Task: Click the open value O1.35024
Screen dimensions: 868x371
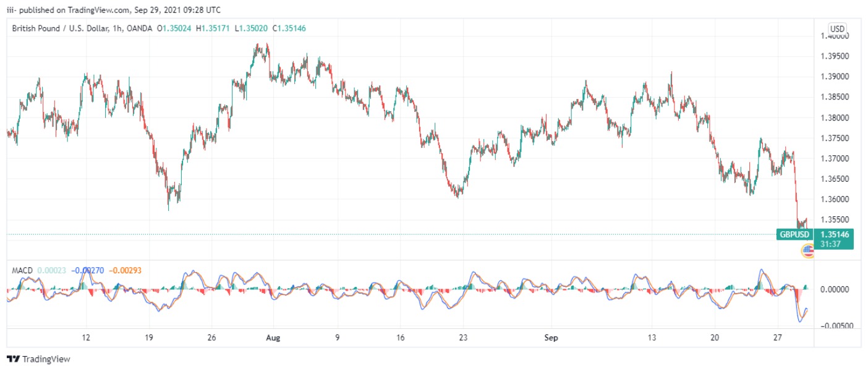Action: tap(175, 28)
